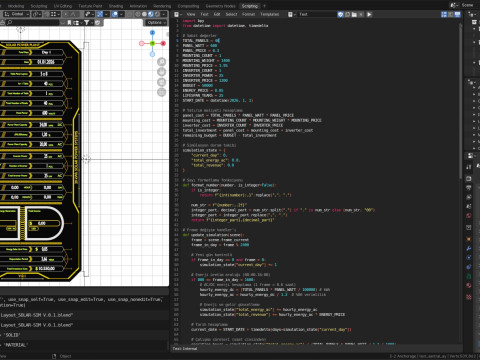This screenshot has width=480, height=360.
Task: Click the Text name field
Action: (x=317, y=14)
